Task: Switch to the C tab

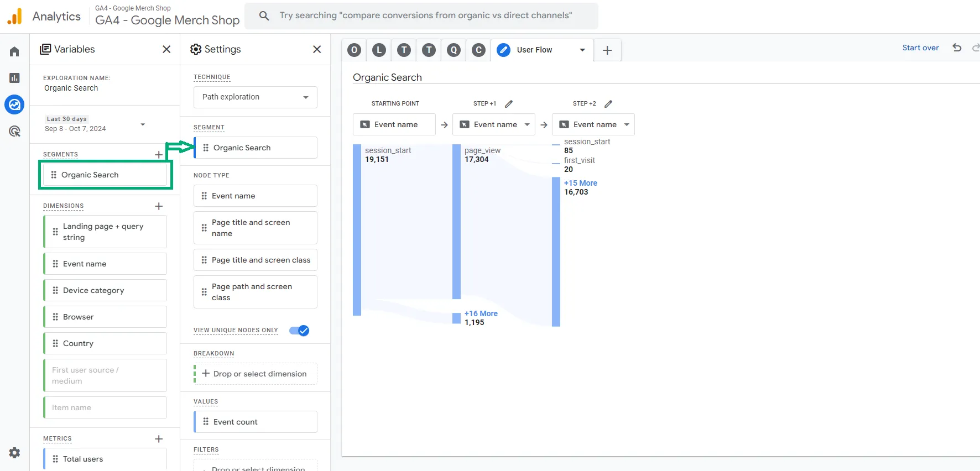Action: tap(479, 50)
